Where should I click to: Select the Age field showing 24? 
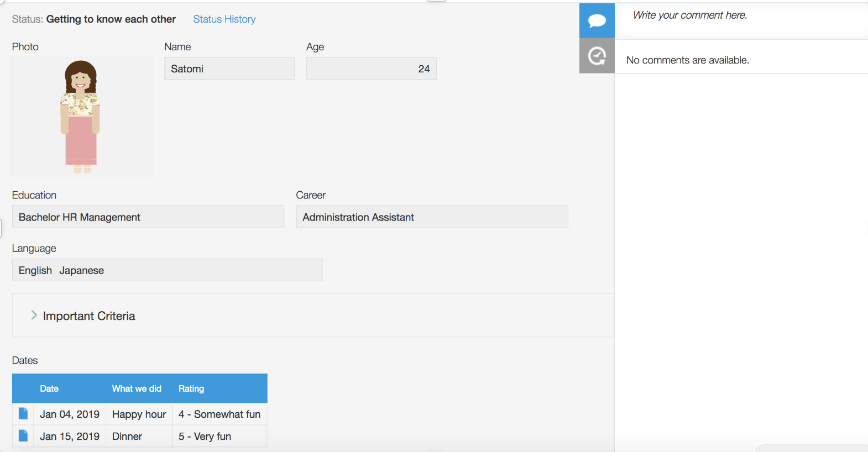point(371,69)
